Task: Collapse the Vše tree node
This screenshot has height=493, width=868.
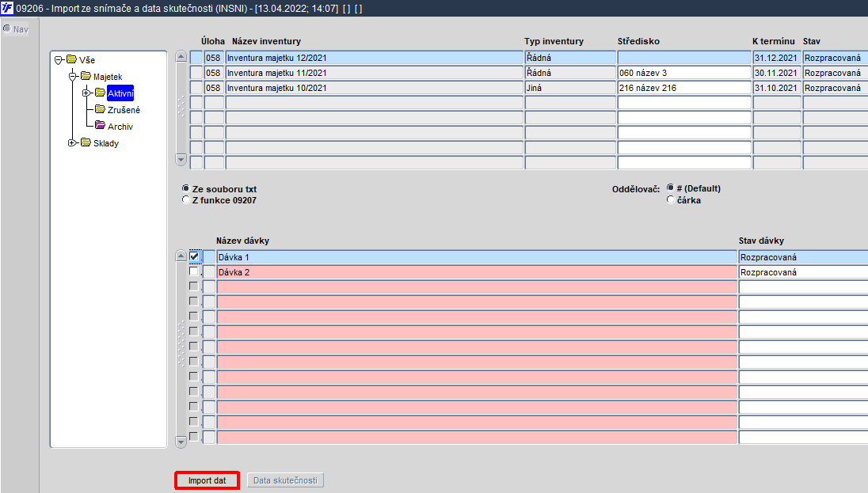Action: pyautogui.click(x=59, y=60)
